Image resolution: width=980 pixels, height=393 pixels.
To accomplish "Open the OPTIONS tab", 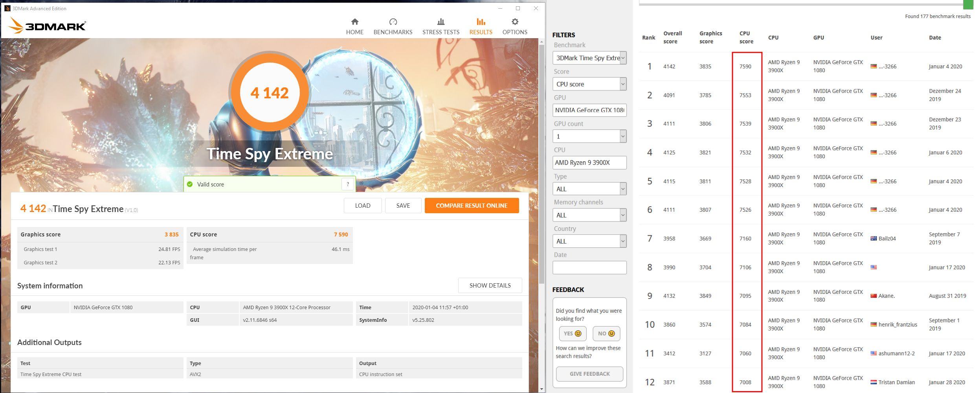I will 515,27.
